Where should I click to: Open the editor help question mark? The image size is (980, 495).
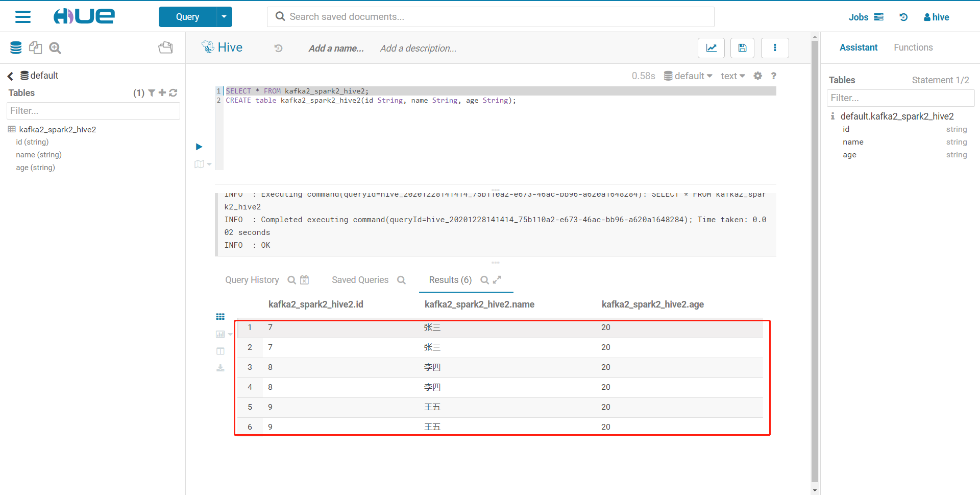(774, 76)
